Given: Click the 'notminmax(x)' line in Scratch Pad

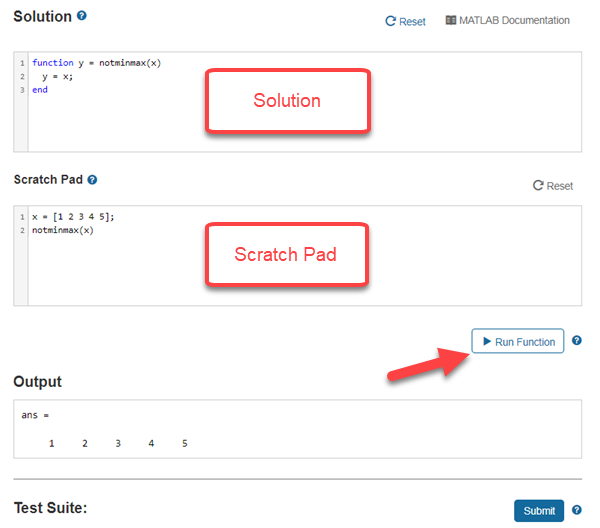Looking at the screenshot, I should [x=62, y=230].
